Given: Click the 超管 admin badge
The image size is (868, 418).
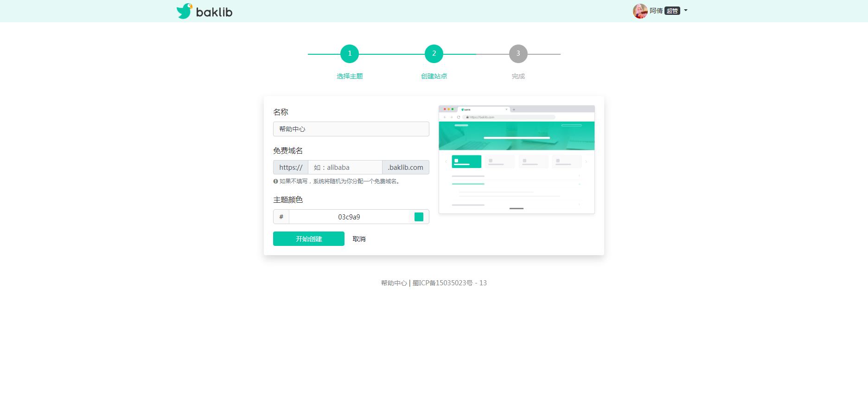Looking at the screenshot, I should click(672, 11).
